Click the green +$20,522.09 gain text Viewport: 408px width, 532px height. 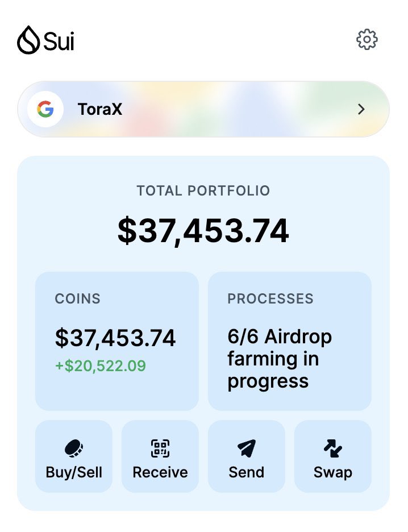coord(101,366)
